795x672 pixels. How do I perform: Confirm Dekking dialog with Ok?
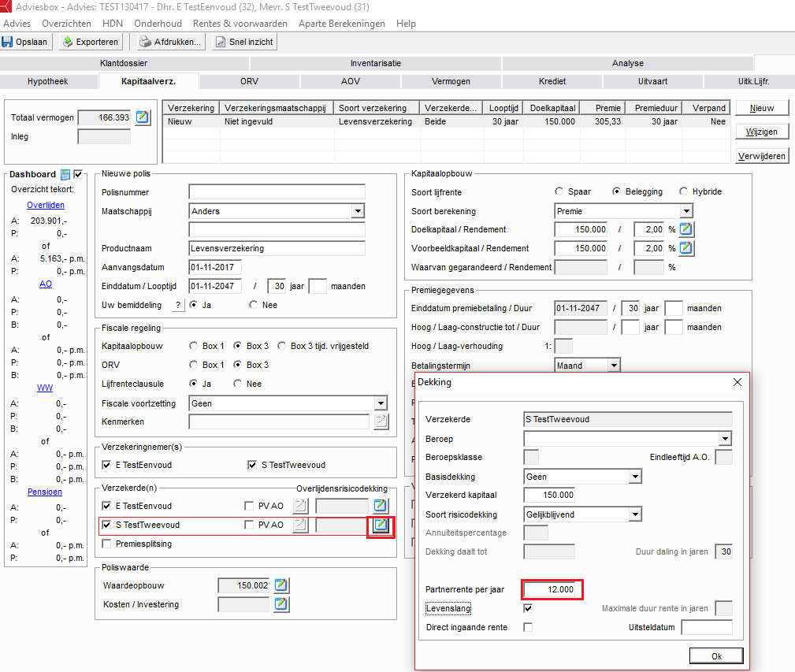716,655
